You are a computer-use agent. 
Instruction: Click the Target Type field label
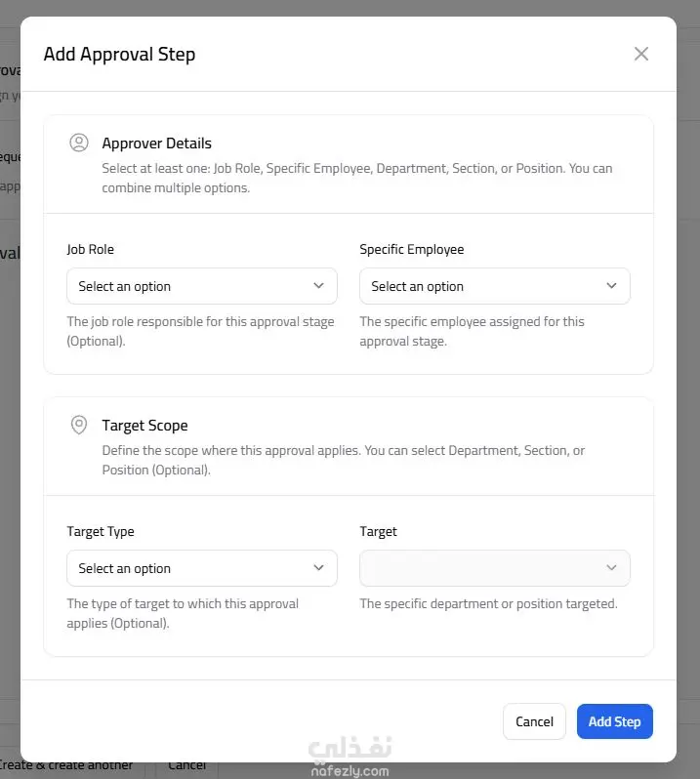tap(101, 532)
